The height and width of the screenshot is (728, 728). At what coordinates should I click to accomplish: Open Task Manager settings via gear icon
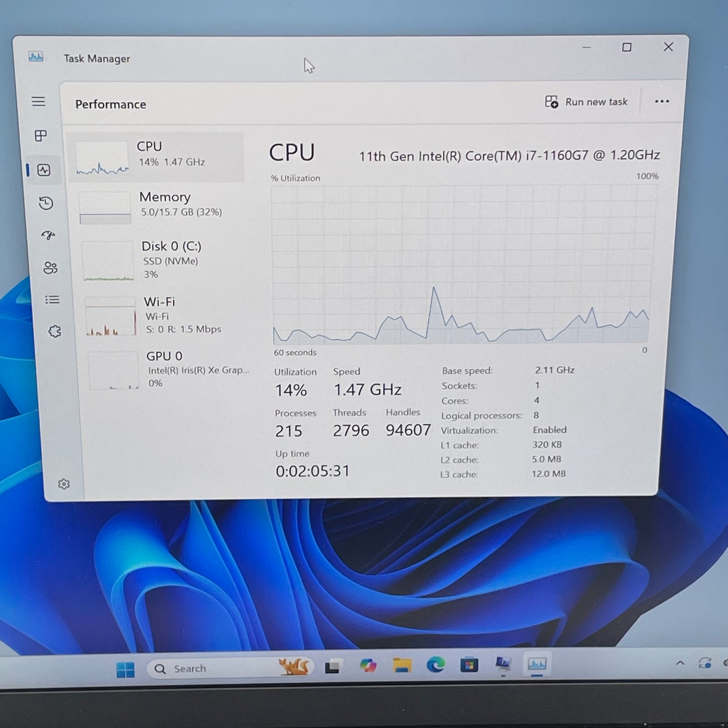64,484
